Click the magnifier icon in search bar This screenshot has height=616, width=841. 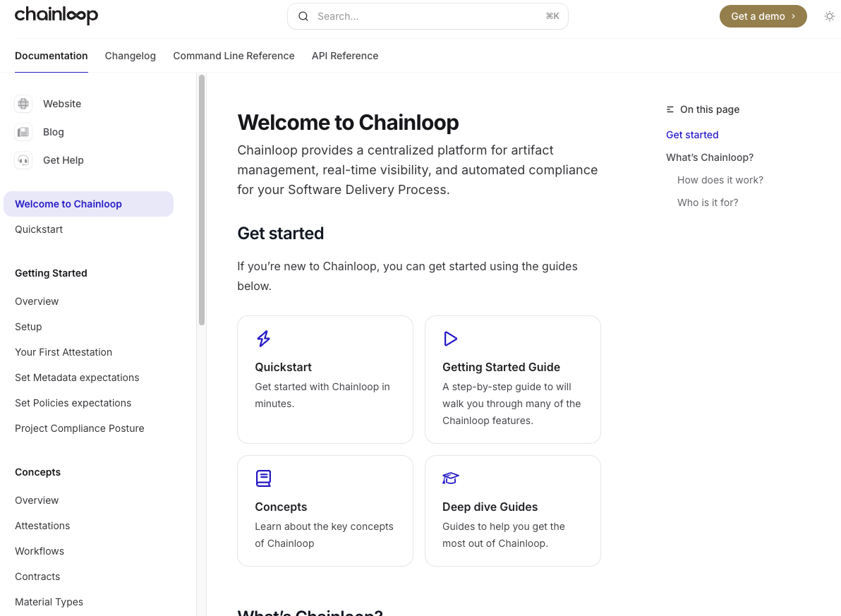(x=303, y=16)
